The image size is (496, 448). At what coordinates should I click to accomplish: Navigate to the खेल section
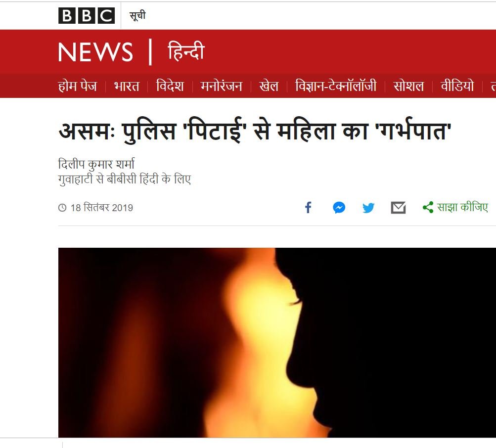[x=269, y=86]
